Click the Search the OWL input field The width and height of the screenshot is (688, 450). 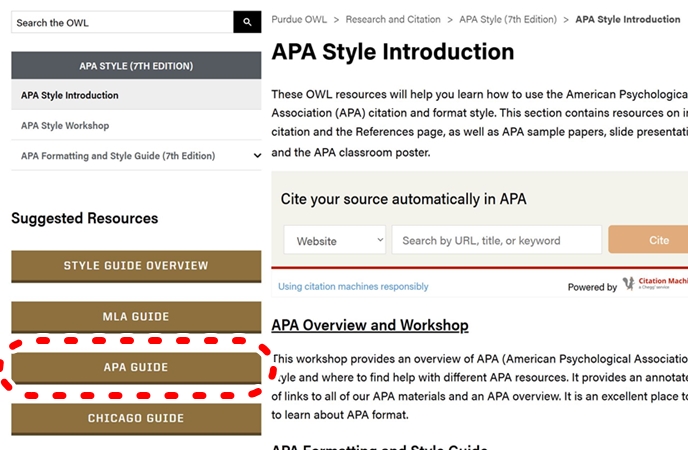122,22
